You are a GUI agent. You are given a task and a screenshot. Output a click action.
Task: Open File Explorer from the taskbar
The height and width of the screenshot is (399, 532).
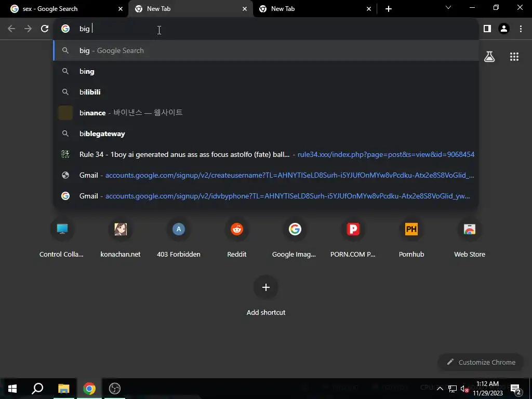(x=63, y=389)
